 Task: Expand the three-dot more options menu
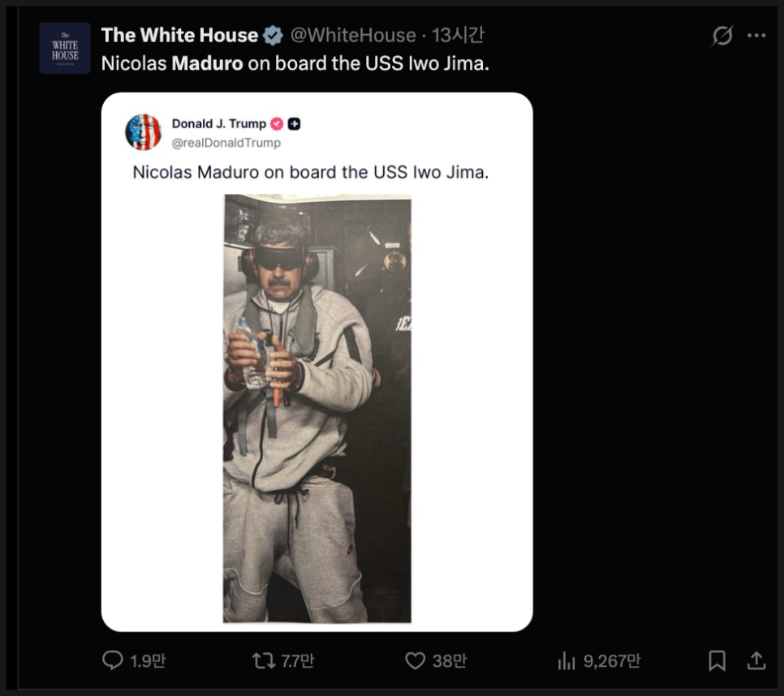click(756, 36)
